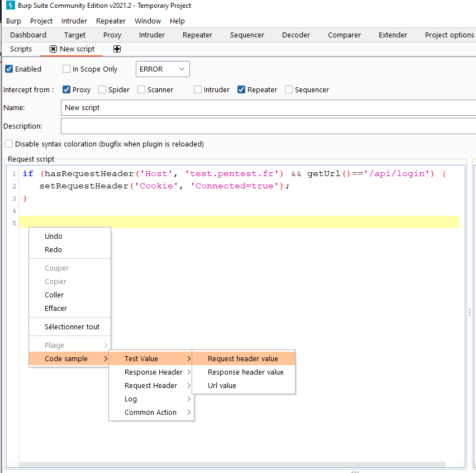Viewport: 476px width, 473px height.
Task: Open the Help menu
Action: 177,21
